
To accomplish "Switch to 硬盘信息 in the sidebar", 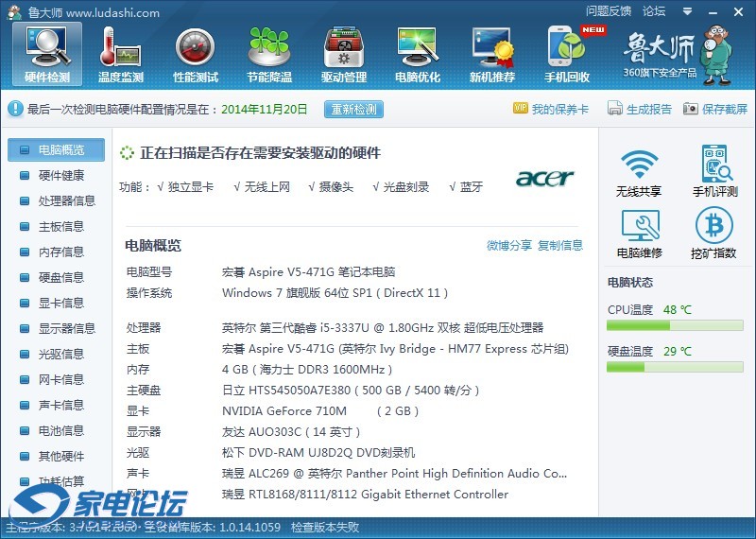I will click(x=60, y=278).
